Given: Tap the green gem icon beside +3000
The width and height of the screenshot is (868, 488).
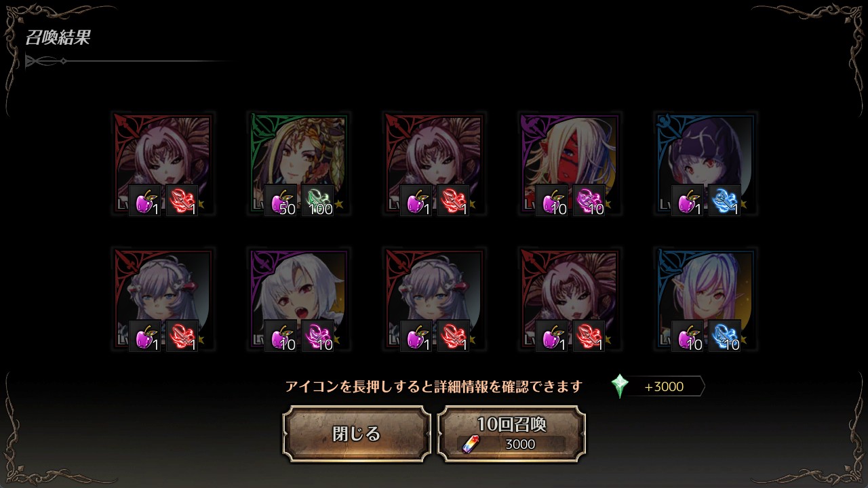Looking at the screenshot, I should 620,386.
